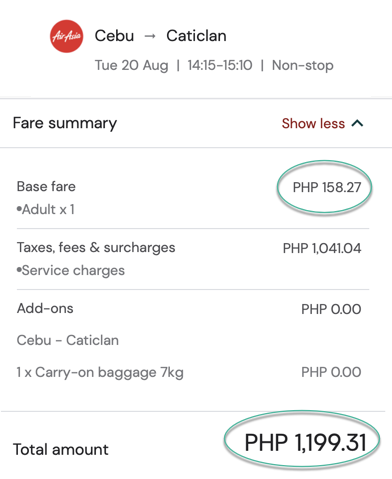Click the Non-stop label
392x479 pixels.
point(303,65)
